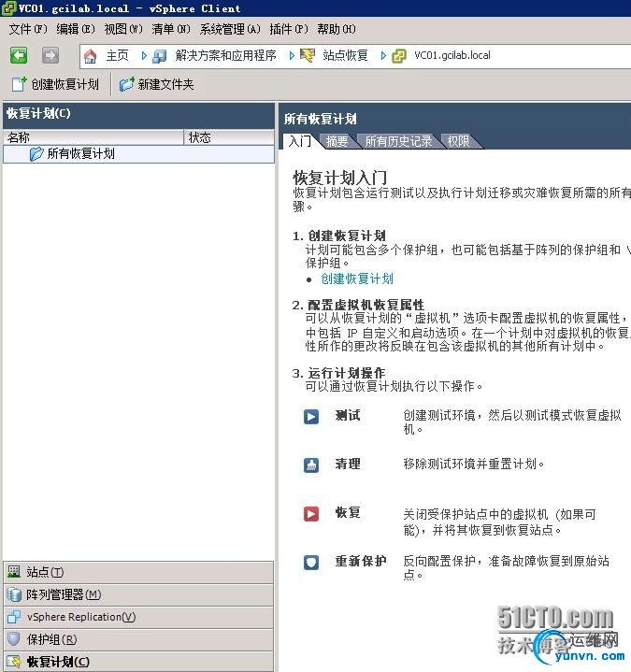The image size is (631, 672).
Task: Click the 3. 运行计划操作 heading
Action: click(338, 373)
